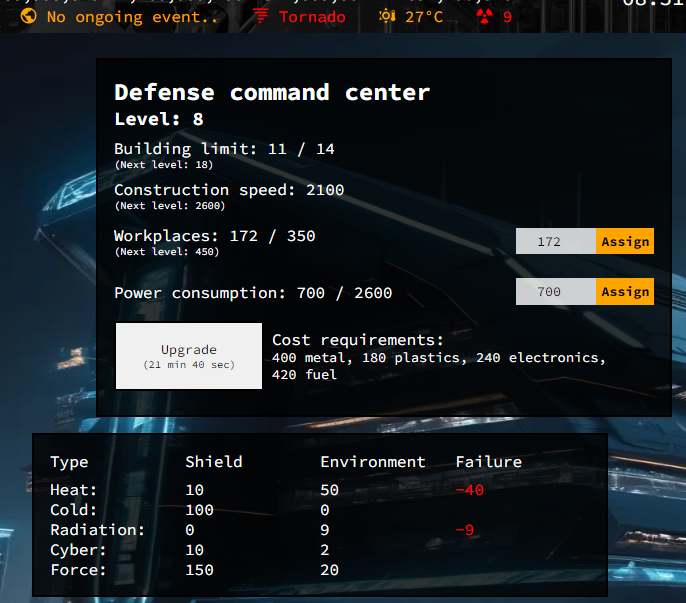Click the Failure column header
Viewport: 686px width, 603px height.
(x=488, y=462)
